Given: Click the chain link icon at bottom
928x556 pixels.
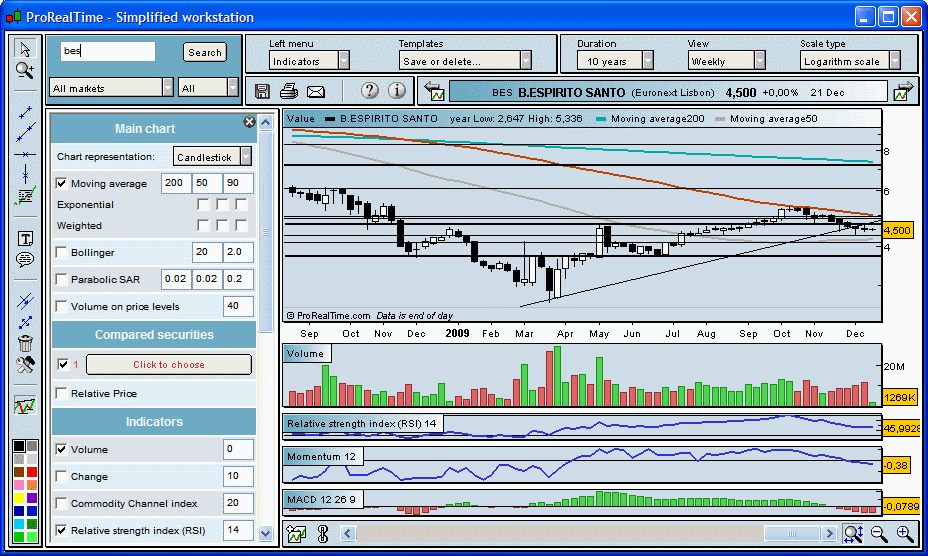Looking at the screenshot, I should coord(323,534).
